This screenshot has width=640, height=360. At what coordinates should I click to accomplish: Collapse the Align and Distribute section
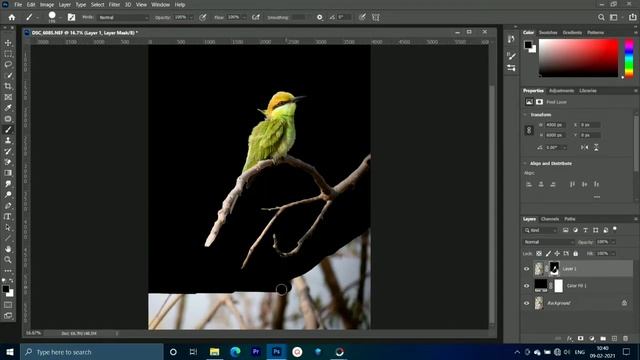(525, 163)
